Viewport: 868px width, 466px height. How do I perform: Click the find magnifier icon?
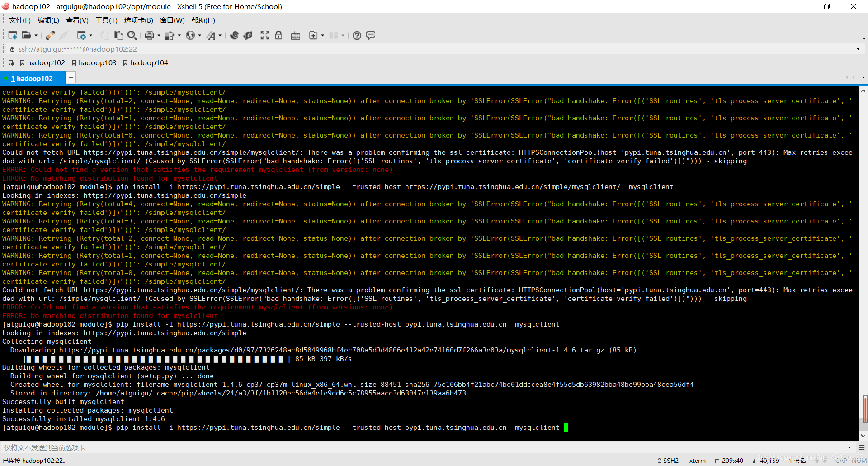coord(132,35)
